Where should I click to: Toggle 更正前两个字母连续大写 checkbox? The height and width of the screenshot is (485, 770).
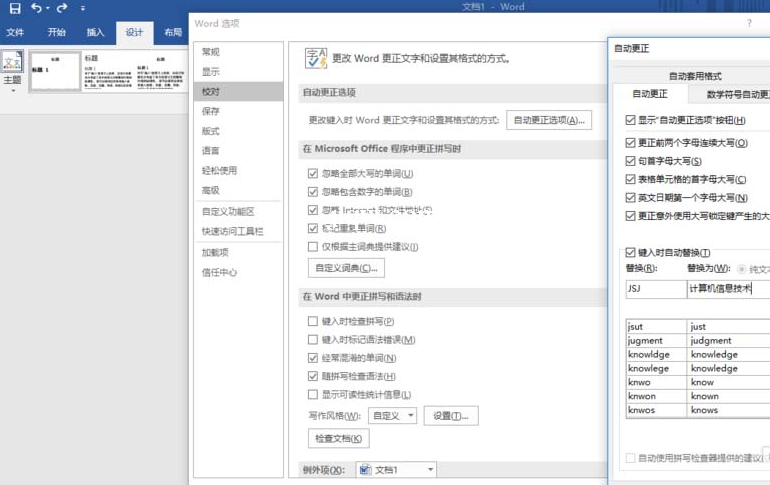coord(631,142)
